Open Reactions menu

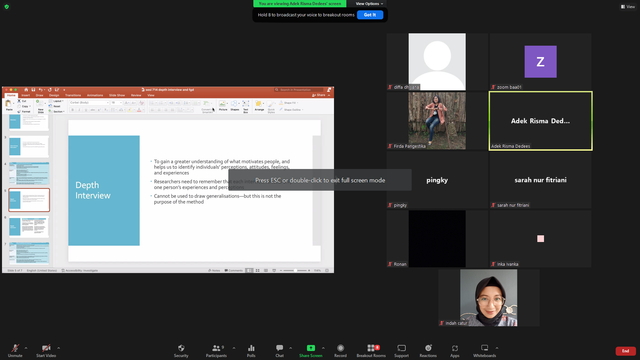tap(428, 350)
